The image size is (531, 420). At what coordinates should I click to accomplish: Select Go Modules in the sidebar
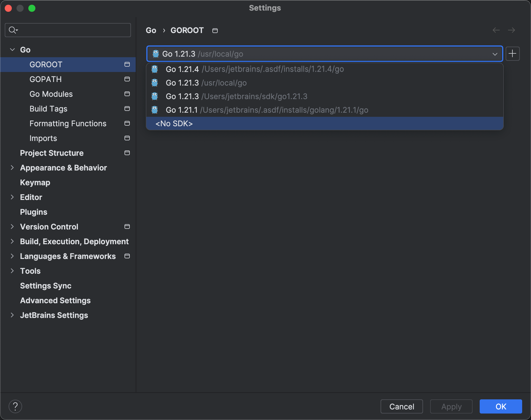pos(51,94)
